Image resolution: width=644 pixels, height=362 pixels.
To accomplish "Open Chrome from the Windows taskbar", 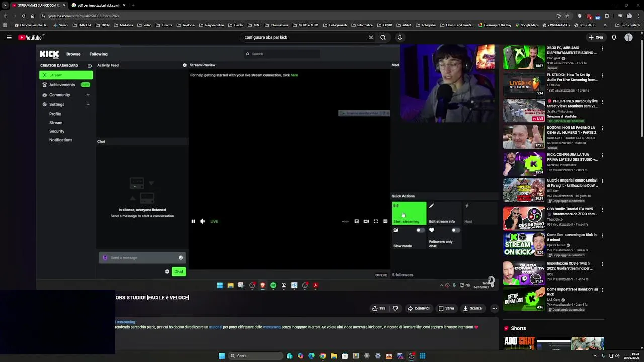I will point(323,356).
